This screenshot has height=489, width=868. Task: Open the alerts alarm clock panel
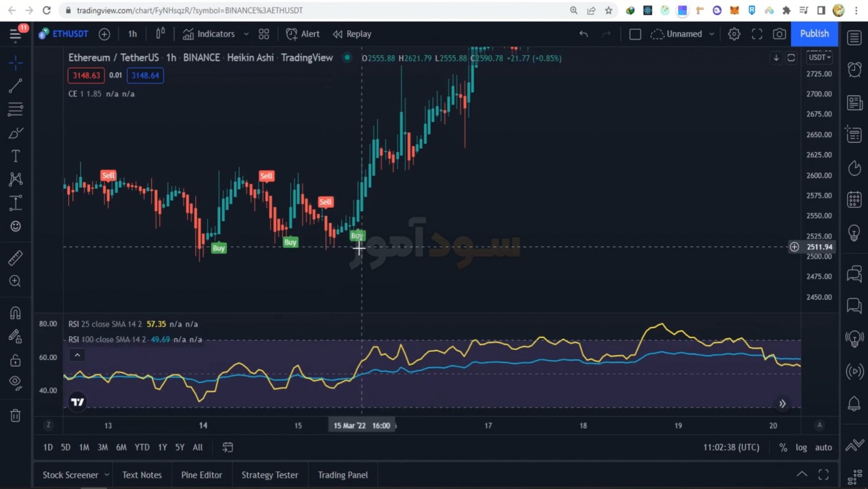point(854,69)
